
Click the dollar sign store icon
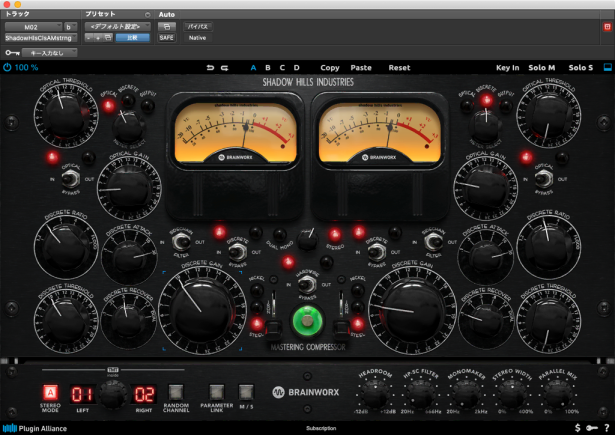[x=577, y=428]
